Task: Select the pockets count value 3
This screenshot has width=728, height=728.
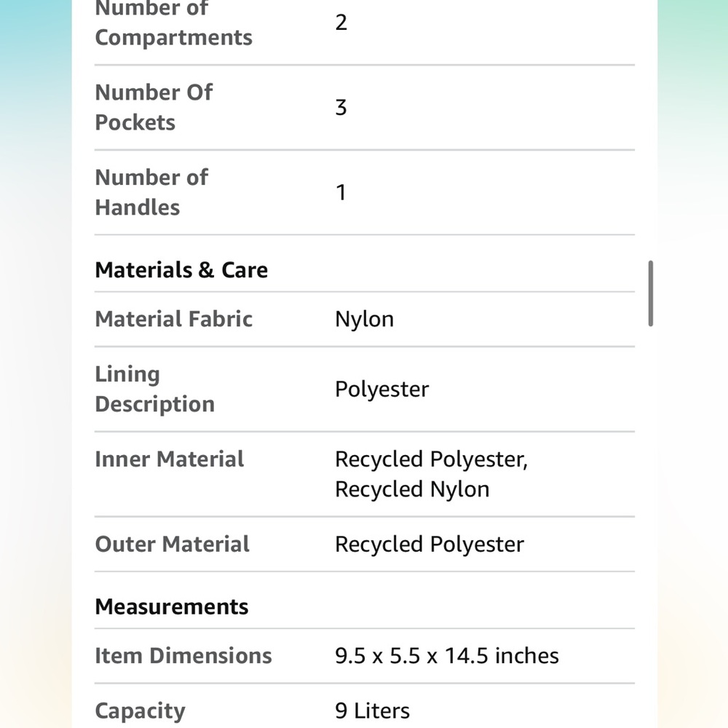Action: click(x=341, y=107)
